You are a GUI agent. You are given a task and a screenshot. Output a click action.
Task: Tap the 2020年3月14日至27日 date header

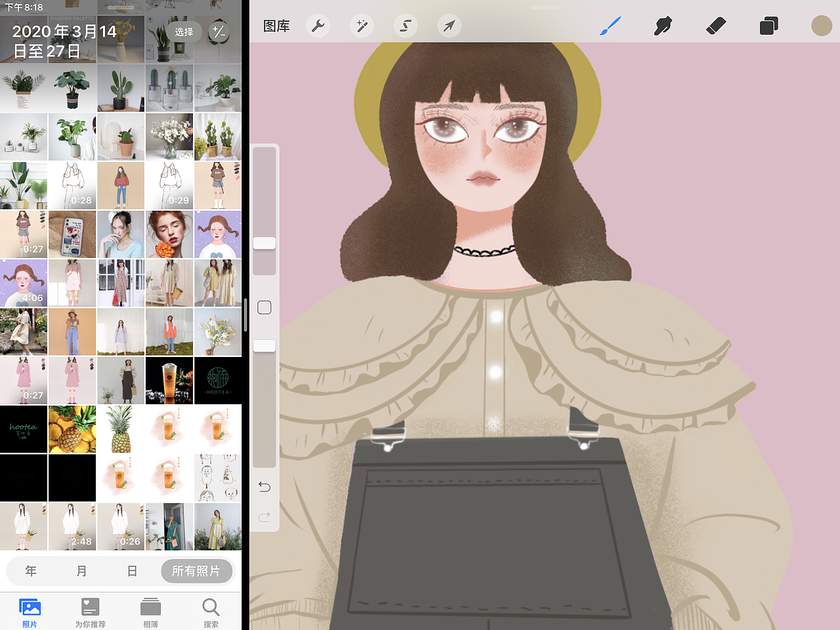point(64,41)
